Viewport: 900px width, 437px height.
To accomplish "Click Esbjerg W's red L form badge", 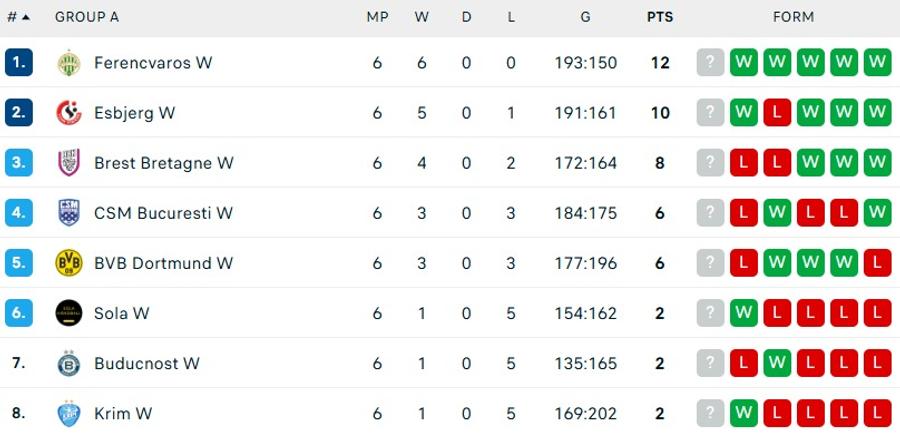I will click(777, 113).
